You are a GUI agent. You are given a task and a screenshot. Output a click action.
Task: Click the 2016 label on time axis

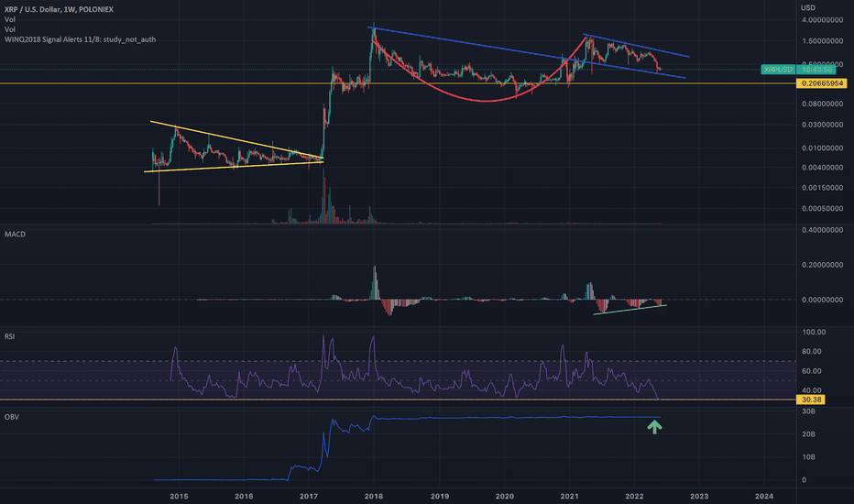click(x=244, y=496)
